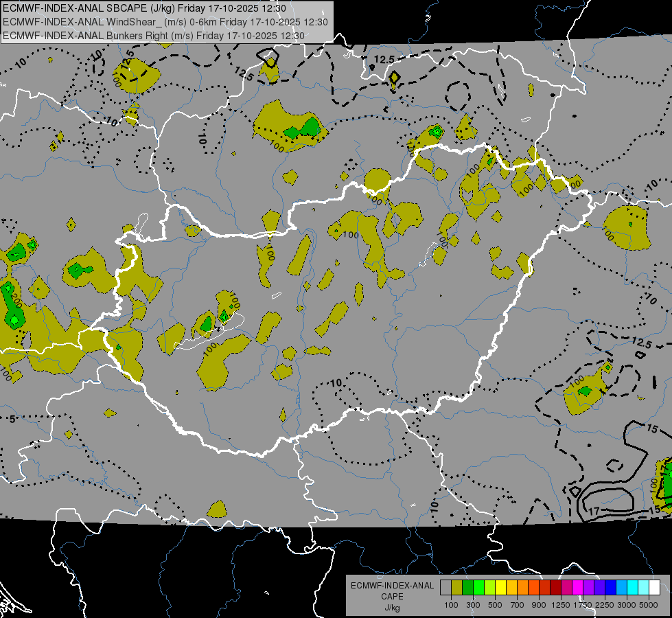Click the 500 legend value
Image resolution: width=672 pixels, height=618 pixels.
click(x=495, y=605)
